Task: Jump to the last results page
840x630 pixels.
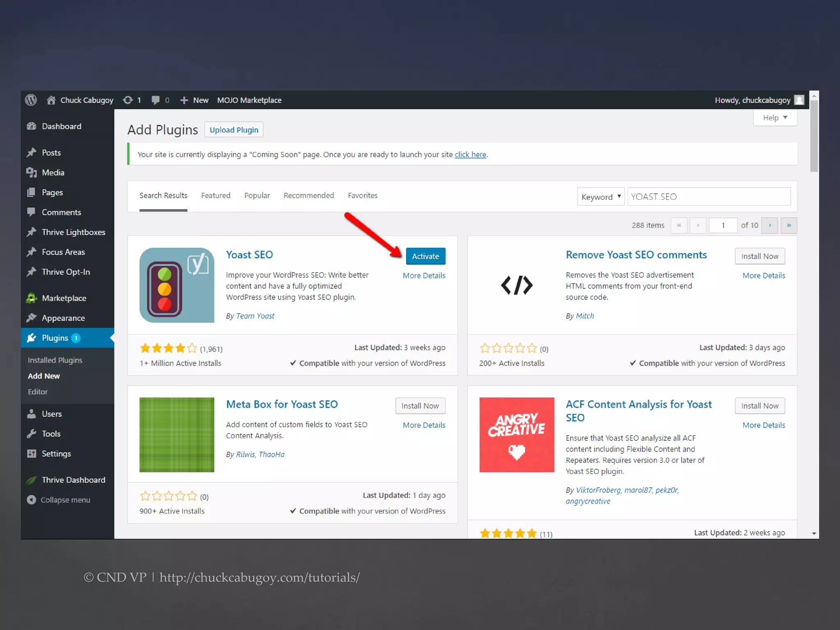Action: (x=789, y=225)
